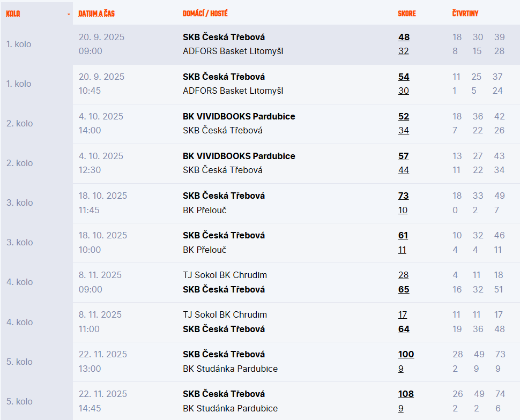
Task: Open BK Studánka Pardubice in the 13:00 match
Action: 230,369
